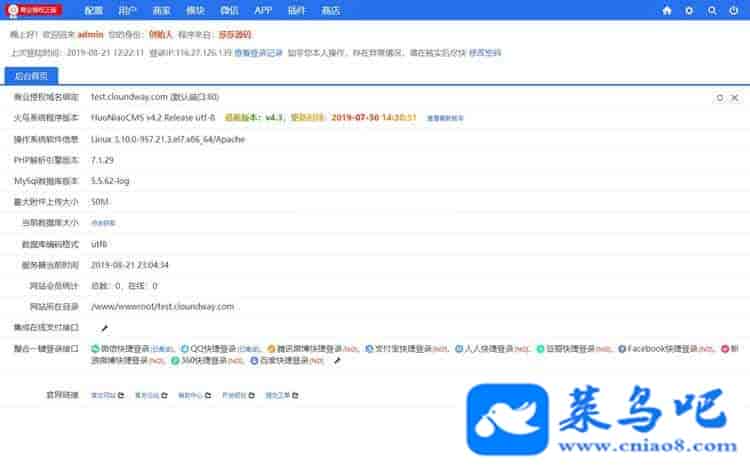Viewport: 750px width, 467px height.
Task: Open the APP menu
Action: (263, 11)
